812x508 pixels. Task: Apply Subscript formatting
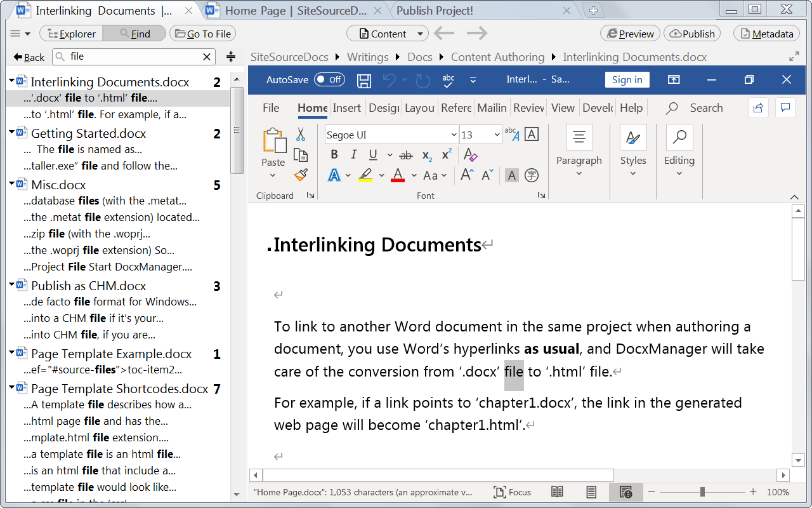click(x=427, y=155)
